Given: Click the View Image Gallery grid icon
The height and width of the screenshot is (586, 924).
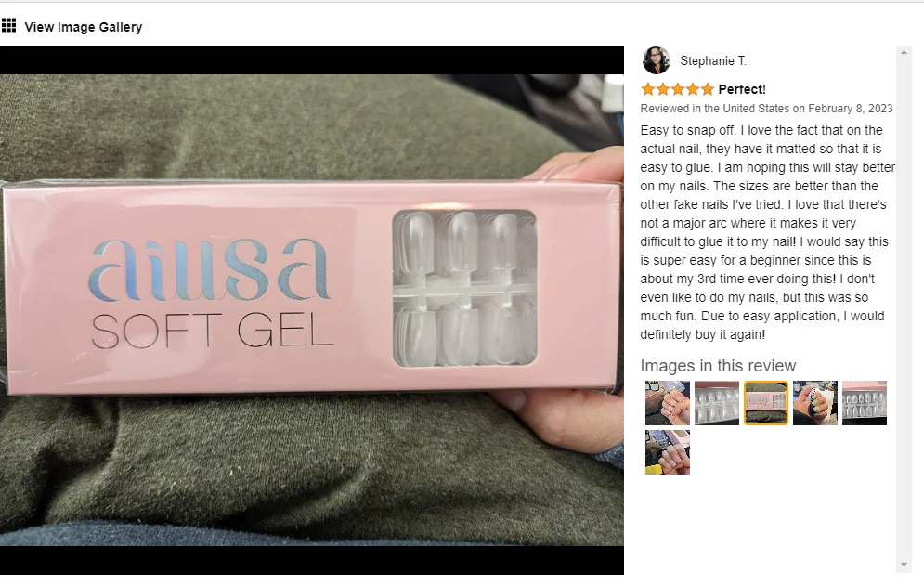Looking at the screenshot, I should [9, 25].
